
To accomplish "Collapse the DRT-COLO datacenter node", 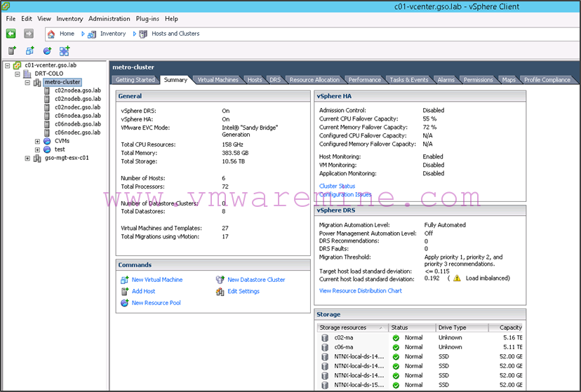I will click(17, 74).
